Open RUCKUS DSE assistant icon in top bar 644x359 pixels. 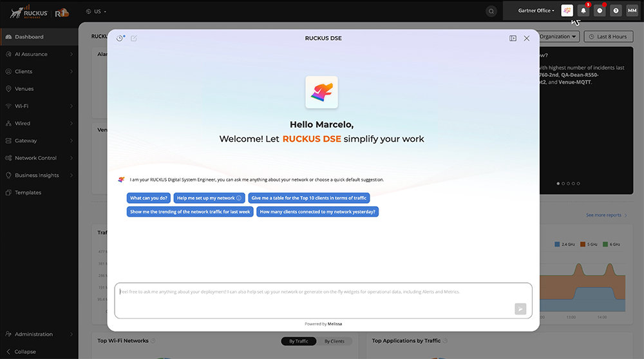click(567, 11)
